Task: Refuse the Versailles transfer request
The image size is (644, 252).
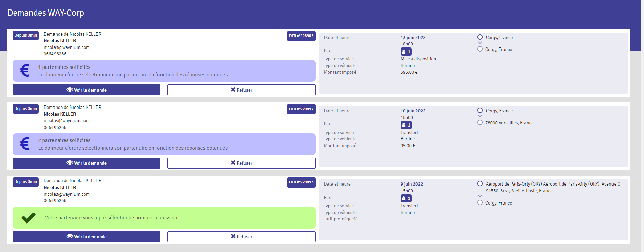Action: point(241,163)
